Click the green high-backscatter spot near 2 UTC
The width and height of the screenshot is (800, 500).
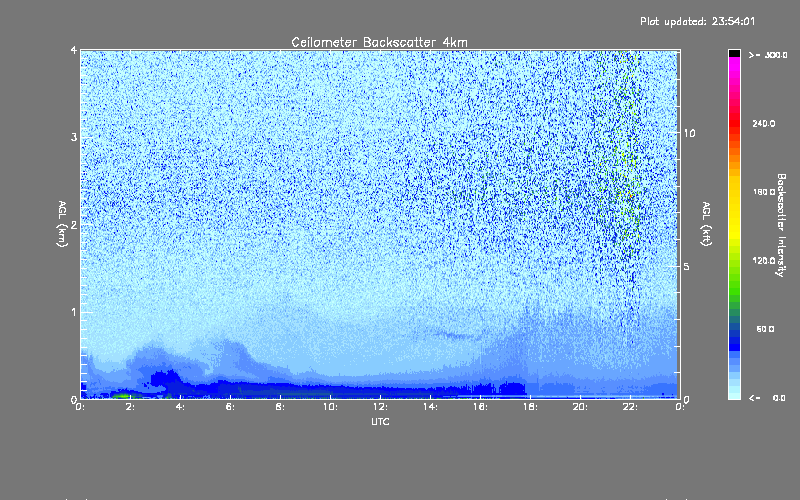click(122, 395)
